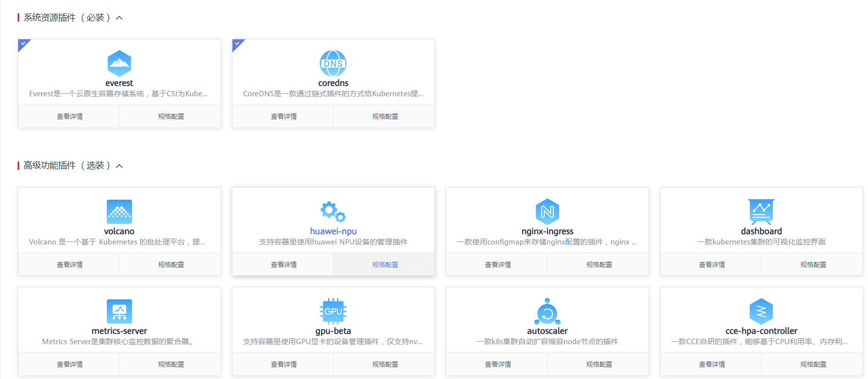Configure 规格配置 for autoscaler
Screen dimensions: 868x379
point(599,364)
